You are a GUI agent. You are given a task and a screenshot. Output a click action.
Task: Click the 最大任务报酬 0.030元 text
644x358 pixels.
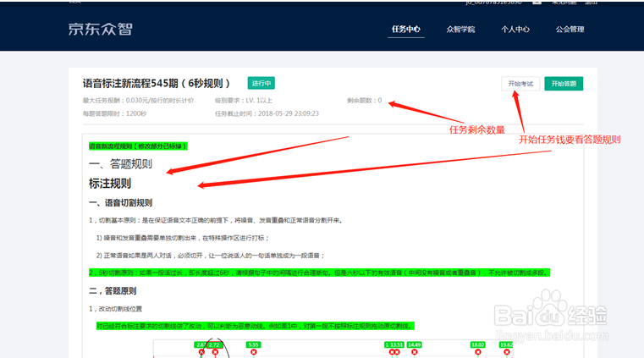[138, 101]
